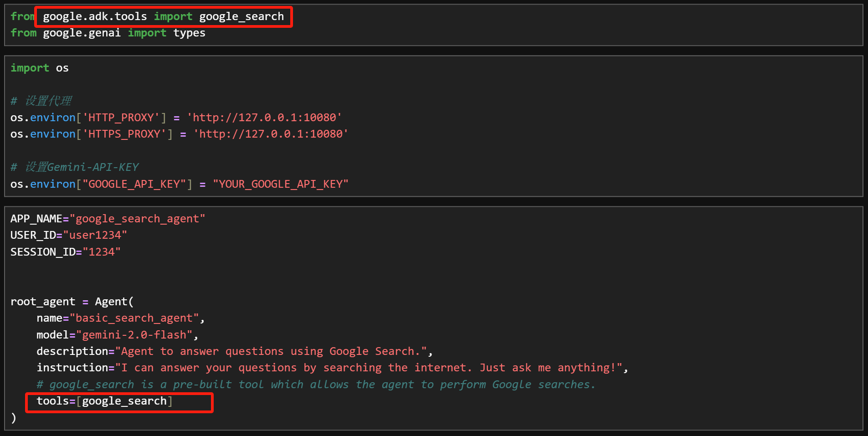Click the URL value on the HTTP_PROXY line
The height and width of the screenshot is (436, 868).
point(264,118)
